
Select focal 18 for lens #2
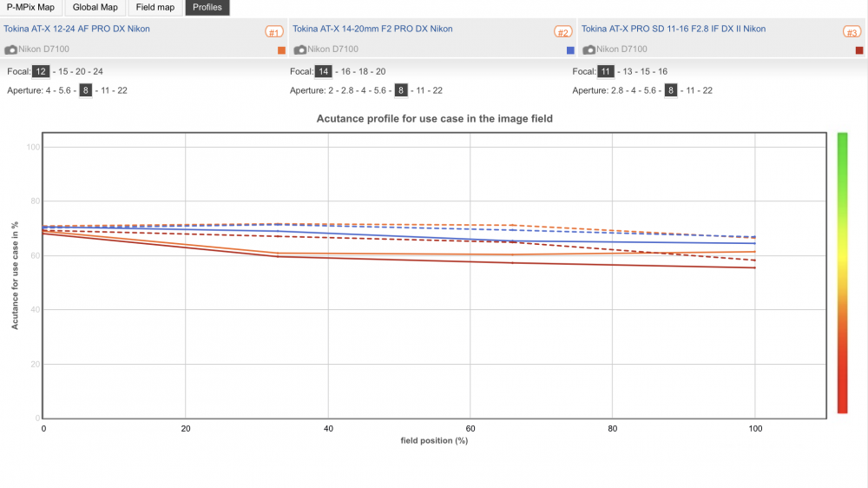pyautogui.click(x=363, y=71)
